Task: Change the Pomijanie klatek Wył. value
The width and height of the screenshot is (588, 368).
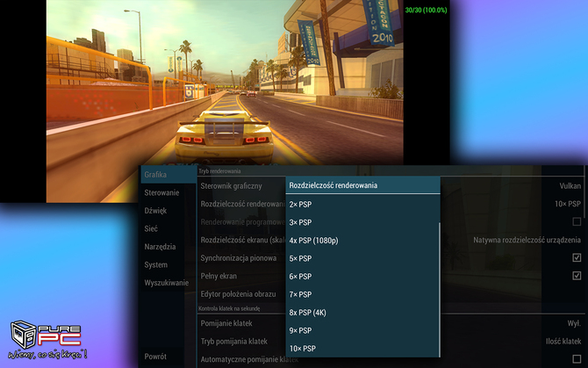Action: pyautogui.click(x=574, y=323)
